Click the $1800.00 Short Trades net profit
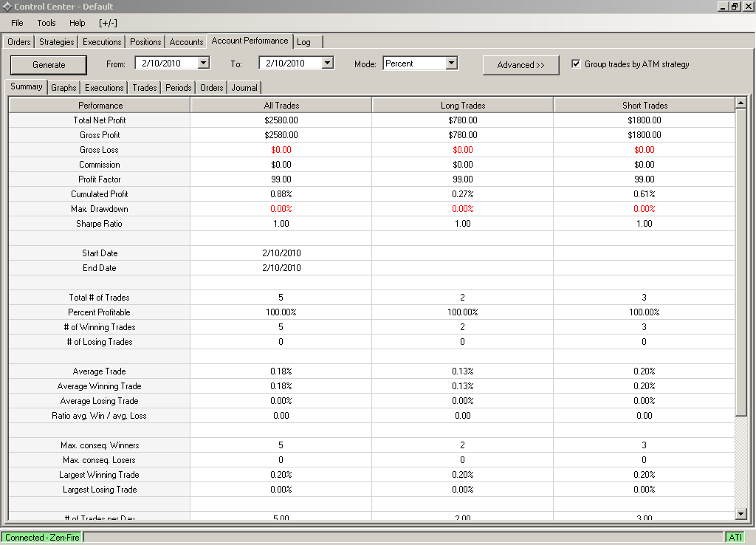Screen dimensions: 756x545 click(644, 120)
